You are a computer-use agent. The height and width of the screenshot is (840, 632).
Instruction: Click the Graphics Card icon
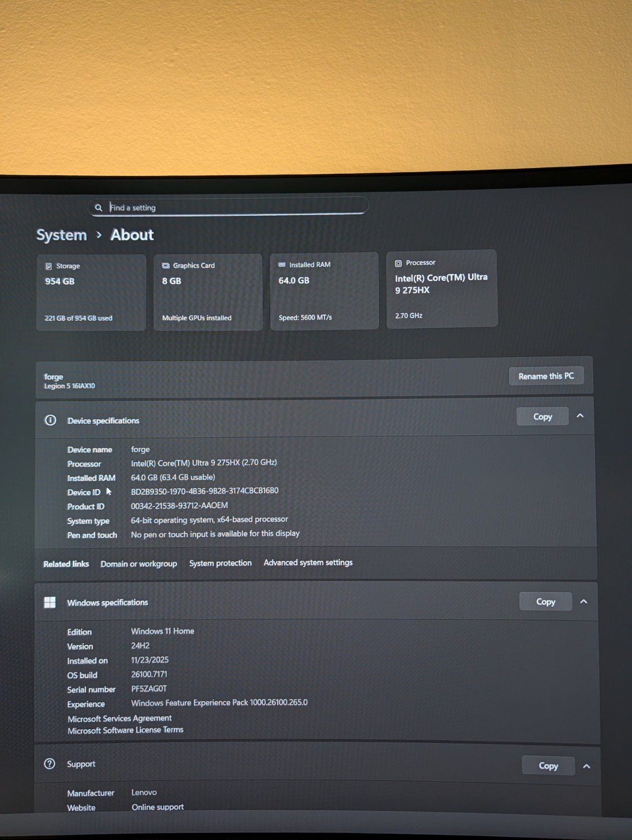click(x=166, y=266)
